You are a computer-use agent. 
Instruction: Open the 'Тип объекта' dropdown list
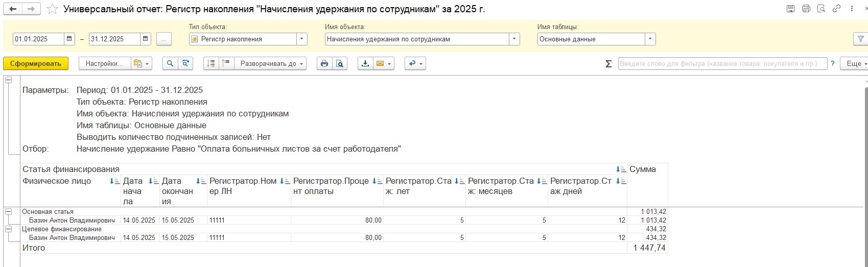[302, 39]
